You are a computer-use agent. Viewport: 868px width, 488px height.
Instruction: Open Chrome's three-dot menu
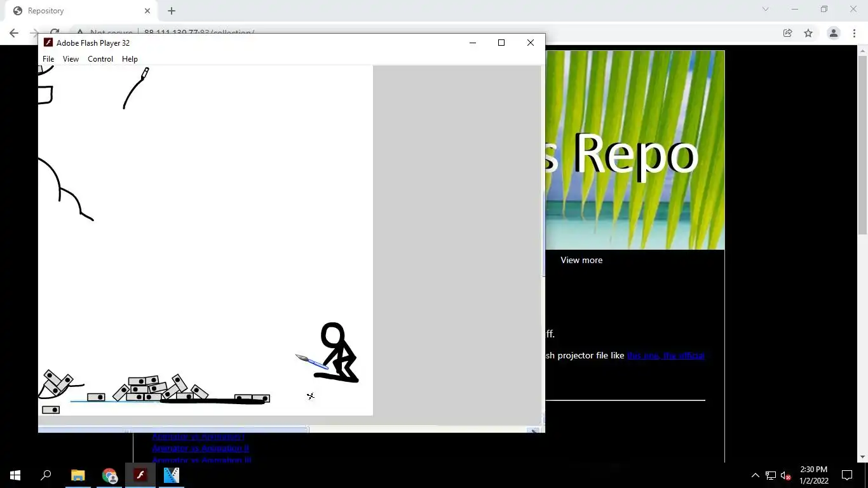coord(855,33)
